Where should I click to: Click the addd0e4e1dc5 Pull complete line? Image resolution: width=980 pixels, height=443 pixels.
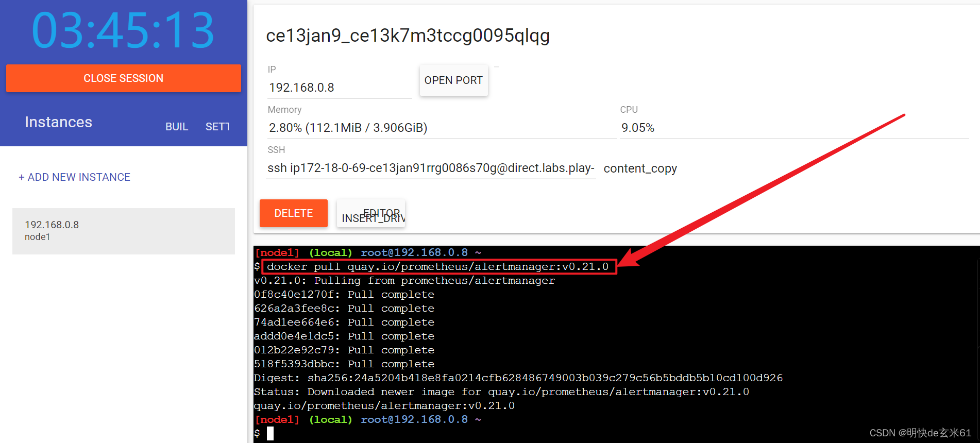point(344,336)
